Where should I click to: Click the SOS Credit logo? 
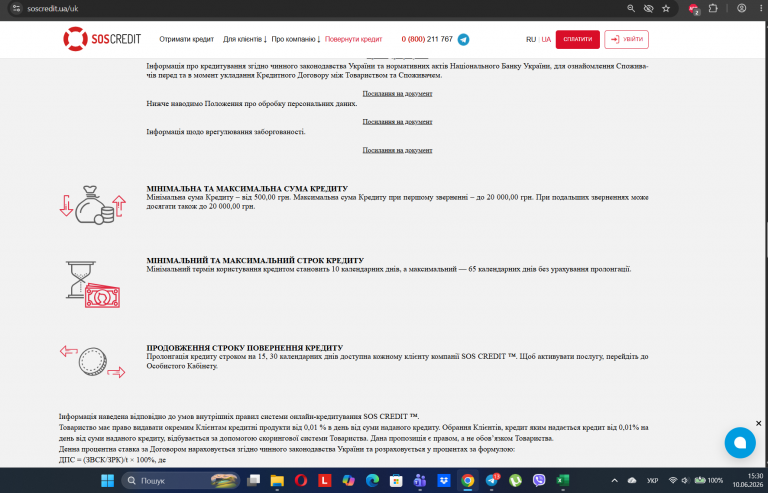coord(102,39)
